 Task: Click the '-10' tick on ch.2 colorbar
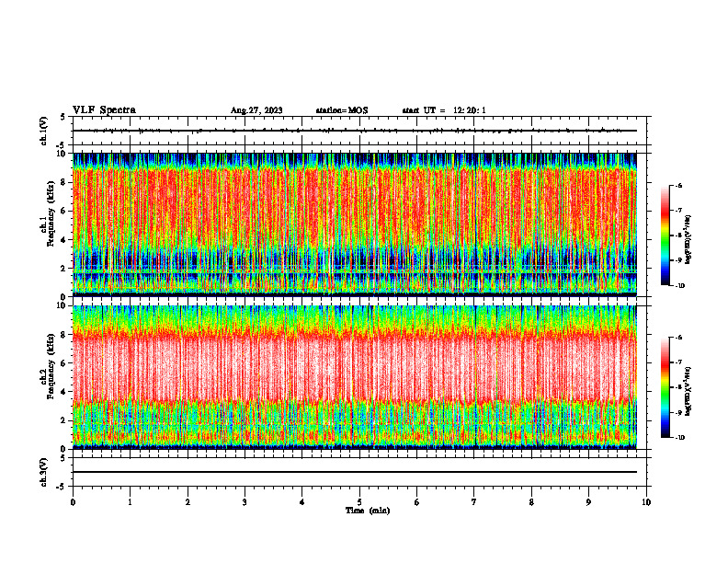[x=679, y=438]
